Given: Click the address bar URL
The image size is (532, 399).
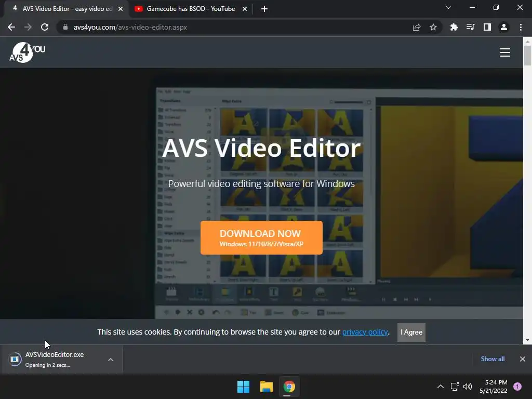Looking at the screenshot, I should (x=130, y=27).
